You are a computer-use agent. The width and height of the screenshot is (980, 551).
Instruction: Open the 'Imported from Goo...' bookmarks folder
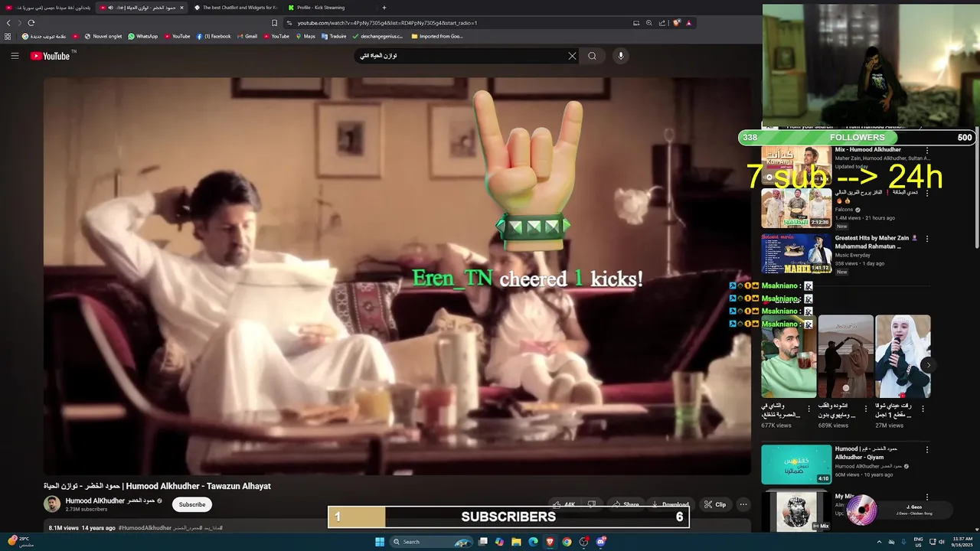point(437,36)
